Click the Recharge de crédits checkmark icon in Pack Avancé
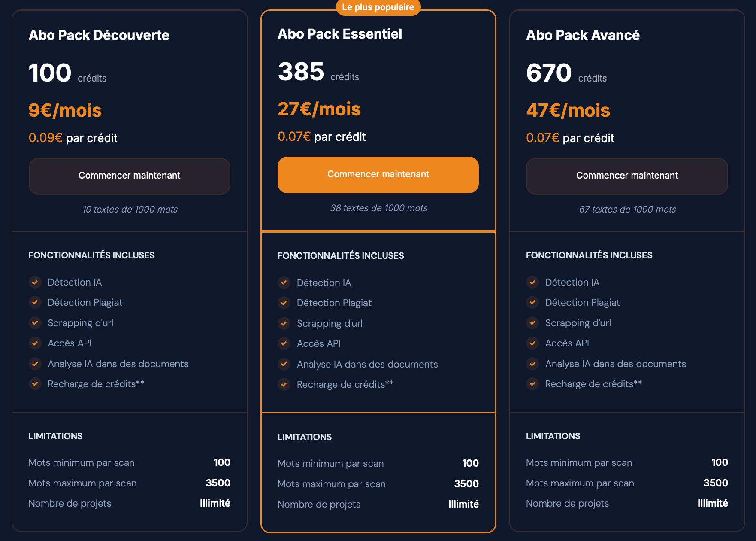The height and width of the screenshot is (541, 756). [x=532, y=384]
